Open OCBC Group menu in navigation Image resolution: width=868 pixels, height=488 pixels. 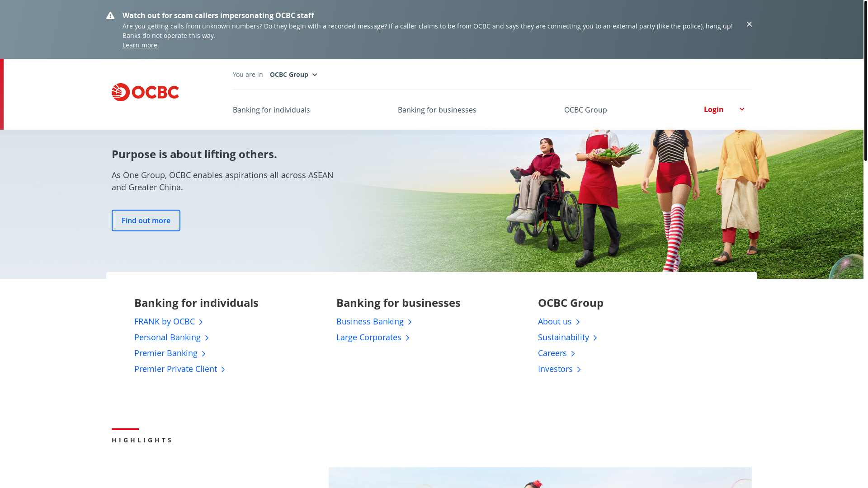coord(585,110)
